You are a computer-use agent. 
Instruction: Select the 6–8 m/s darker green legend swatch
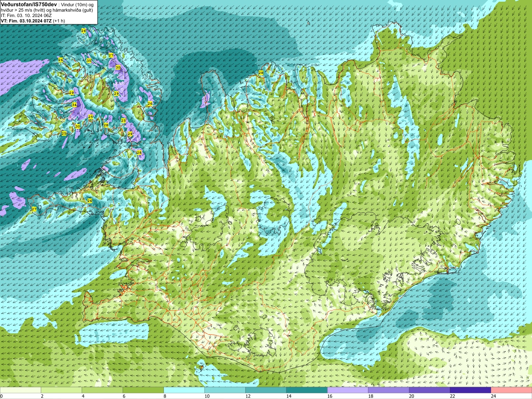tap(143, 390)
